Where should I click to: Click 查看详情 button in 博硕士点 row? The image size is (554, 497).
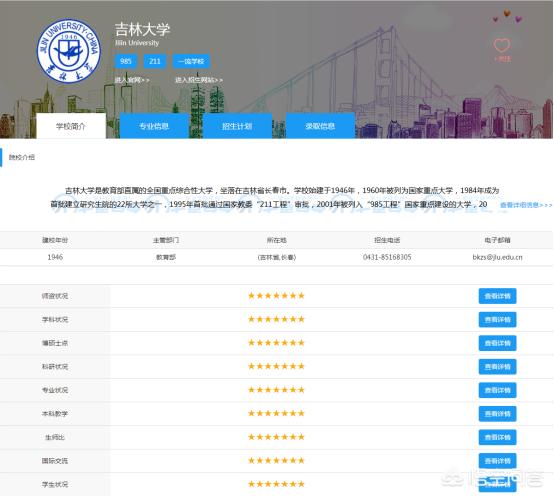tap(497, 343)
